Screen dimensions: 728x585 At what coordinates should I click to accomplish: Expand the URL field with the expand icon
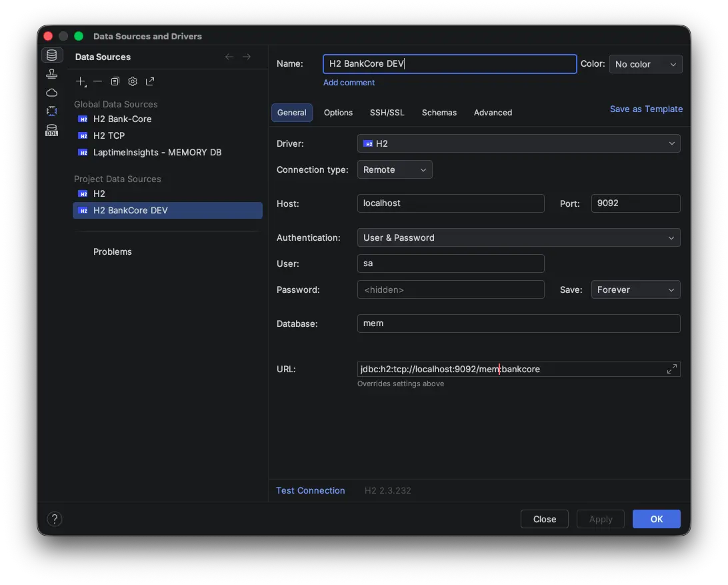671,369
